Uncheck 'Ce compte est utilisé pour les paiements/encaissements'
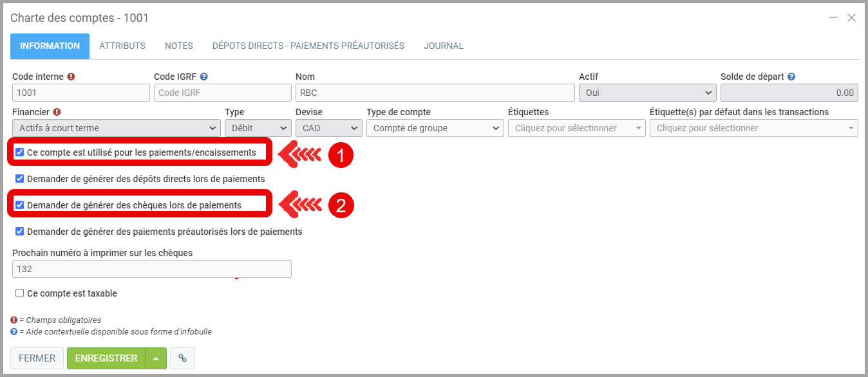The width and height of the screenshot is (868, 377). pos(20,152)
